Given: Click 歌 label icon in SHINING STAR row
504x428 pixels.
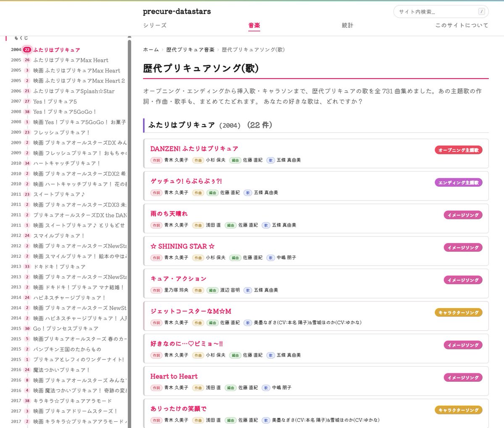Looking at the screenshot, I should (271, 258).
